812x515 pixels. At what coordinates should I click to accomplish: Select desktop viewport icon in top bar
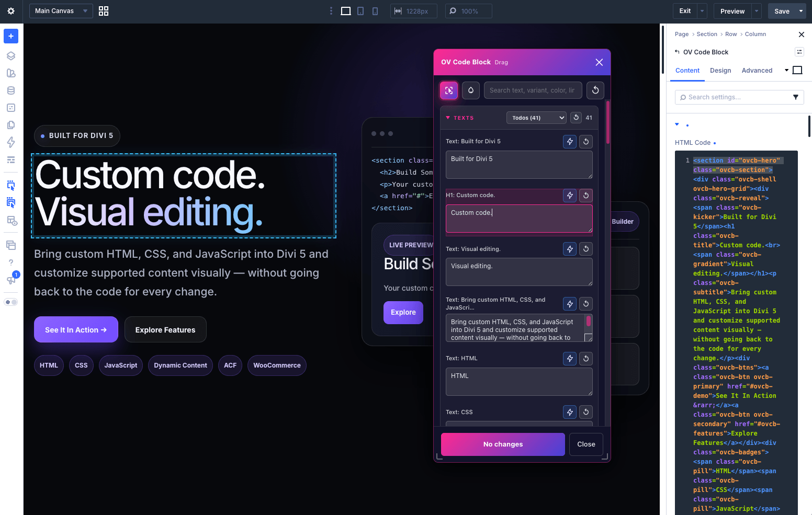346,11
